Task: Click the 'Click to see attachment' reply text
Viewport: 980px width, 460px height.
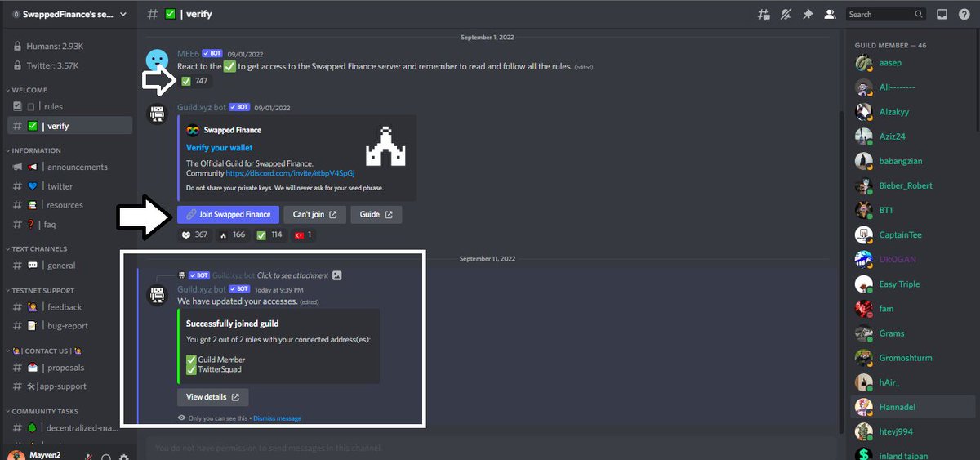Action: [x=293, y=275]
